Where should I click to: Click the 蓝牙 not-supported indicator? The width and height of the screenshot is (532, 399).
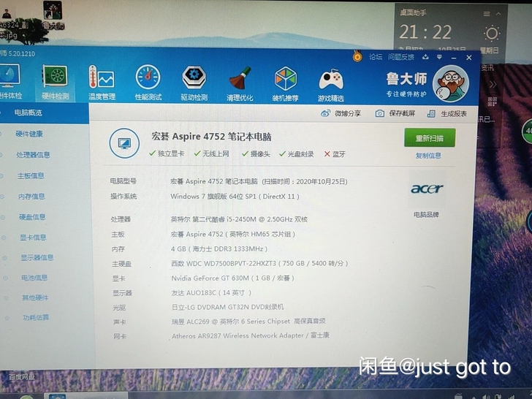pos(335,154)
